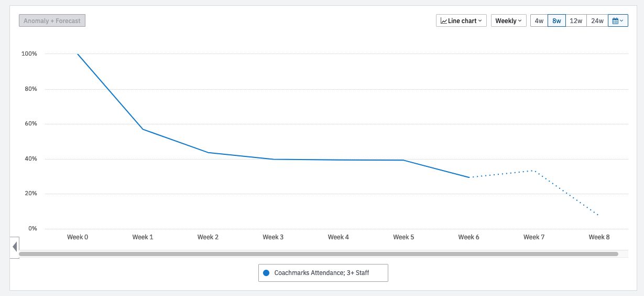
Task: Click the Week 3 axis label
Action: (x=273, y=237)
